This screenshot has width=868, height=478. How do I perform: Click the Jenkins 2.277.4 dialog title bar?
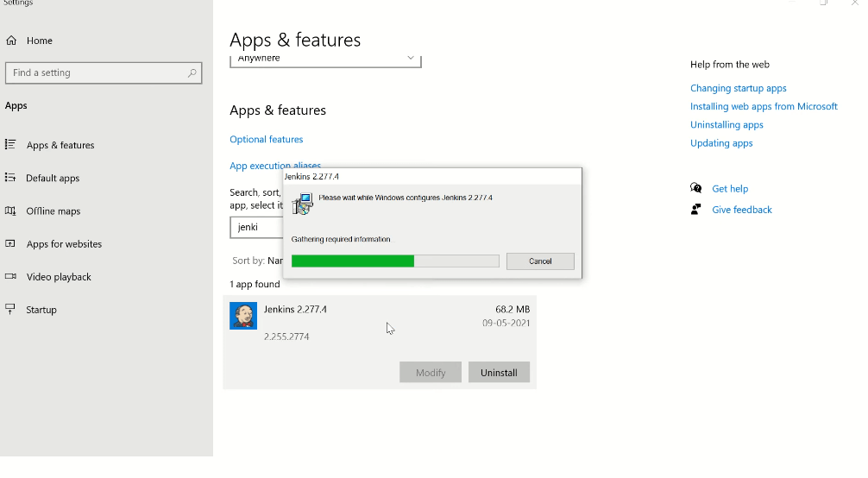click(x=432, y=176)
